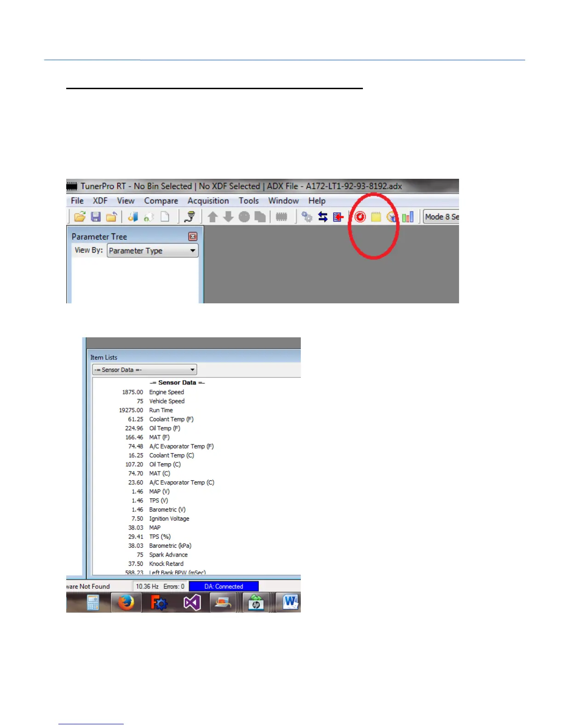The image size is (563, 728).
Task: Open the Calculator taskbar icon
Action: 93,603
